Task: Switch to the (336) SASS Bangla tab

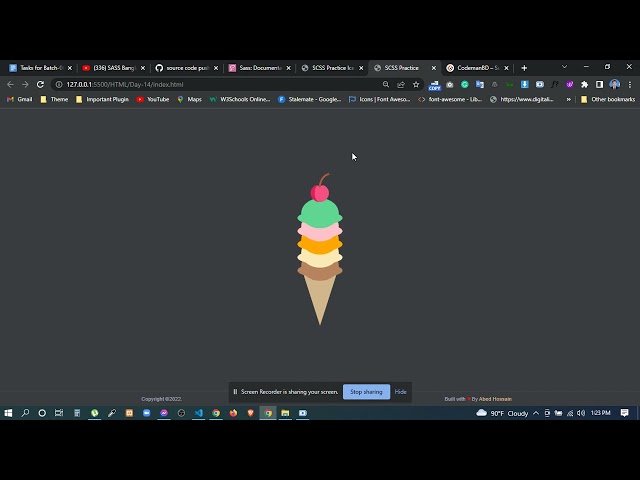Action: [x=110, y=68]
